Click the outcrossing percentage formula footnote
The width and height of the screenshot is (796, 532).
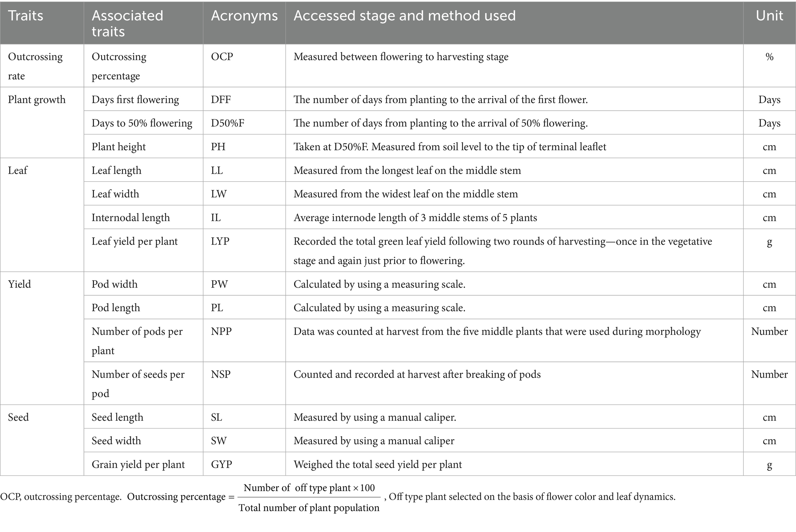(x=309, y=497)
